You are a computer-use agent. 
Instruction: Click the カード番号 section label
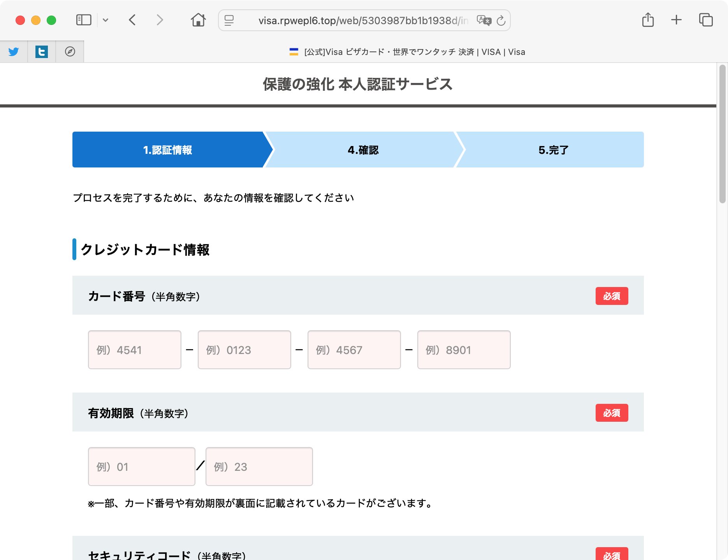pyautogui.click(x=144, y=296)
